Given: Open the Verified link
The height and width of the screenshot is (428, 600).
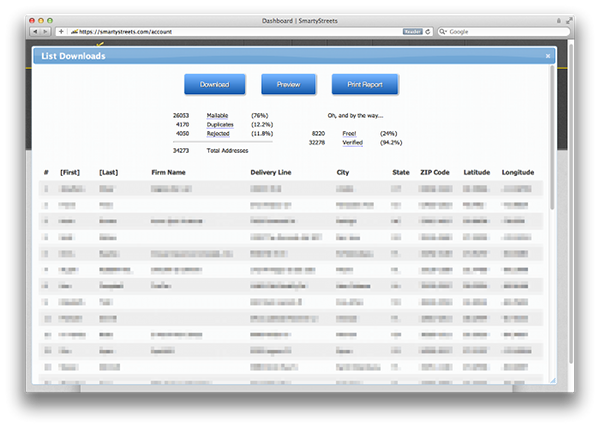Looking at the screenshot, I should pyautogui.click(x=352, y=143).
